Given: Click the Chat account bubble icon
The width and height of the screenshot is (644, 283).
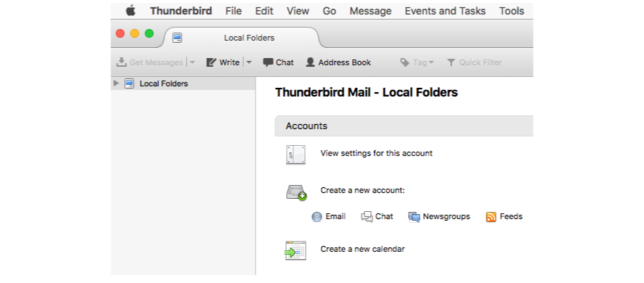Looking at the screenshot, I should click(367, 217).
